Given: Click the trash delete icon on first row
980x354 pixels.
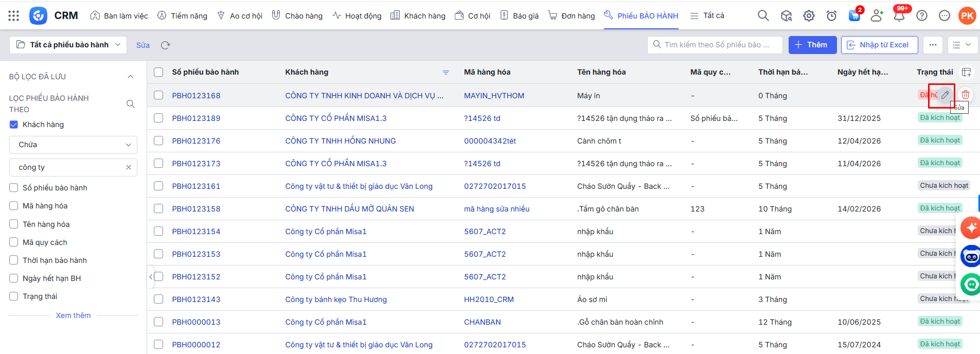Looking at the screenshot, I should 966,95.
